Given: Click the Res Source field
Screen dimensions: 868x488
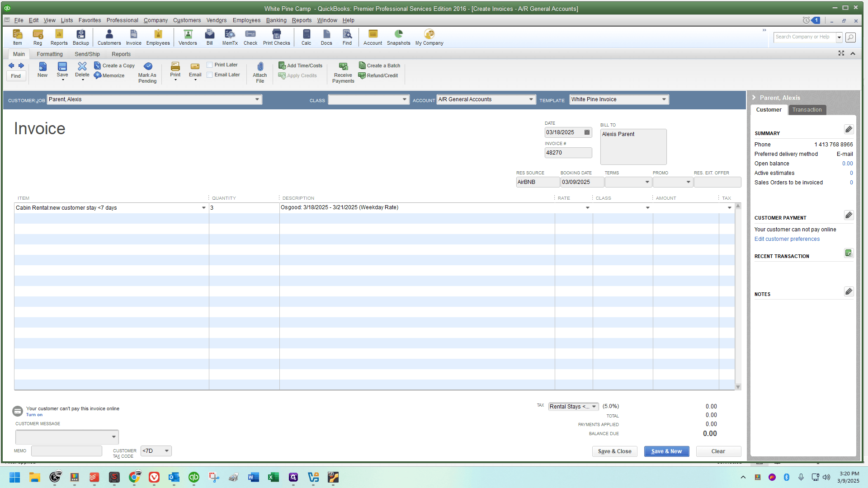Looking at the screenshot, I should pyautogui.click(x=538, y=182).
